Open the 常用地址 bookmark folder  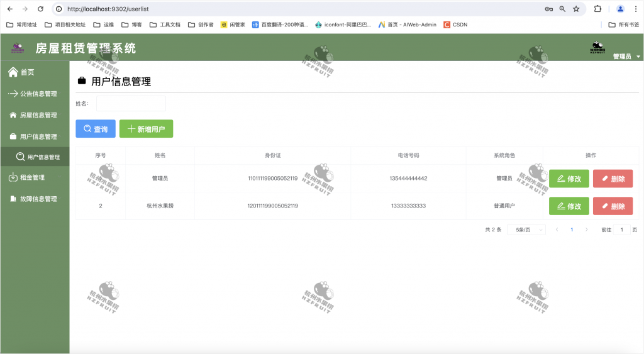click(x=22, y=25)
